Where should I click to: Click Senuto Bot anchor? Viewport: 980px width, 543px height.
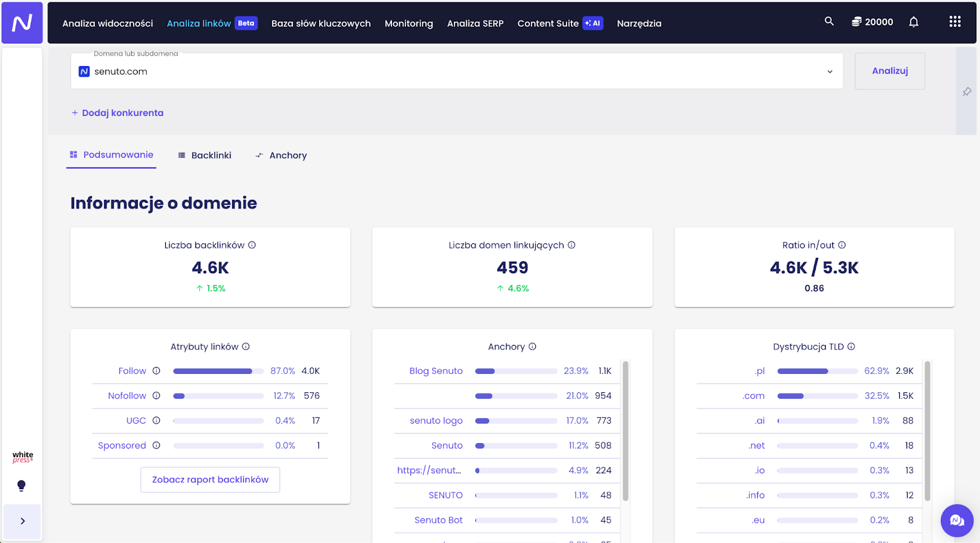(x=439, y=520)
